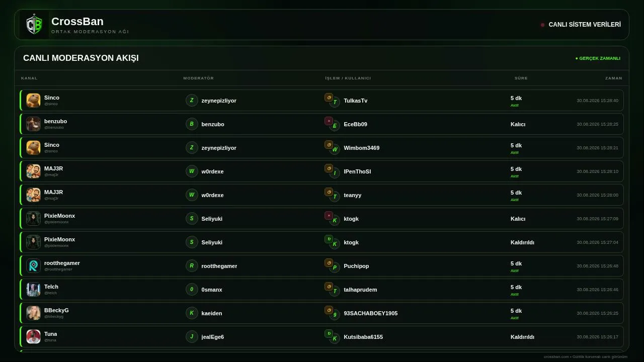The width and height of the screenshot is (644, 362).
Task: Click the green unban icon beside Kutsibaba6155
Action: point(329,334)
